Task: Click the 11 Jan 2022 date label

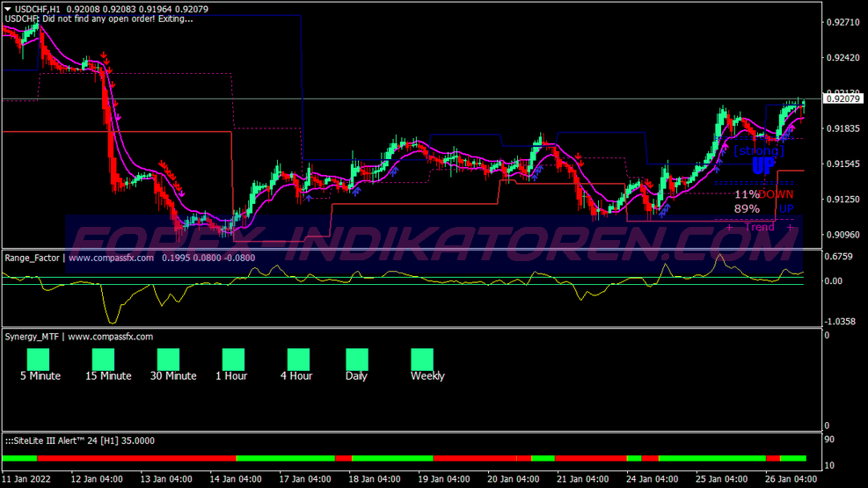Action: (x=26, y=479)
